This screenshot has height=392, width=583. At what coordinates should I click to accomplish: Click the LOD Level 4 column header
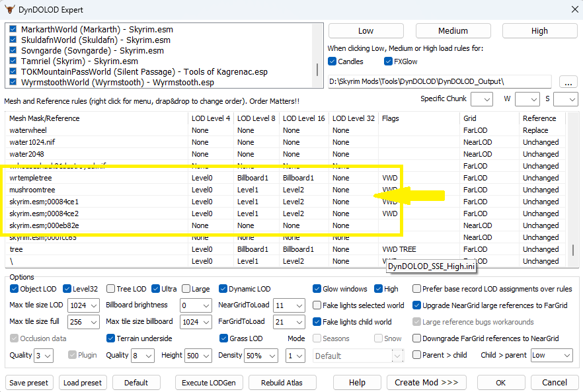[x=211, y=118]
